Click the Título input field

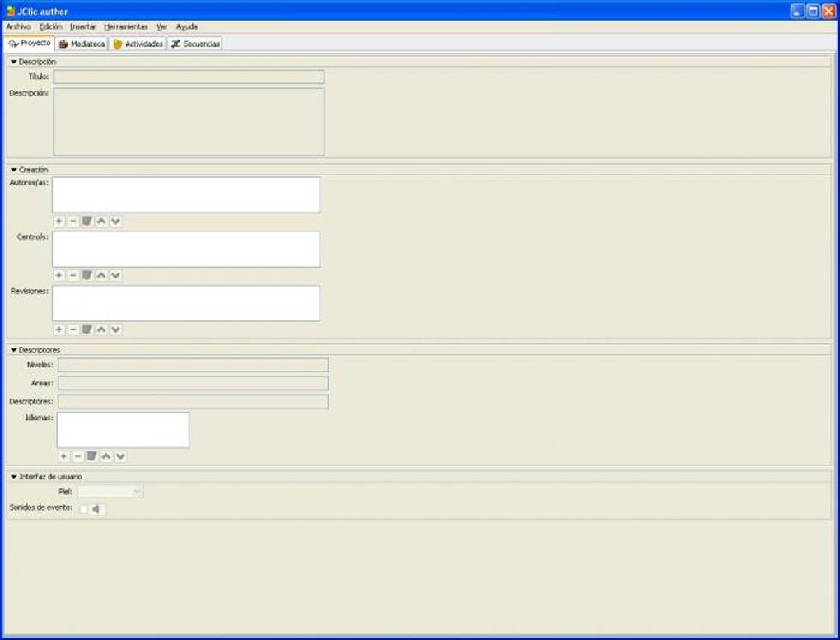(189, 77)
